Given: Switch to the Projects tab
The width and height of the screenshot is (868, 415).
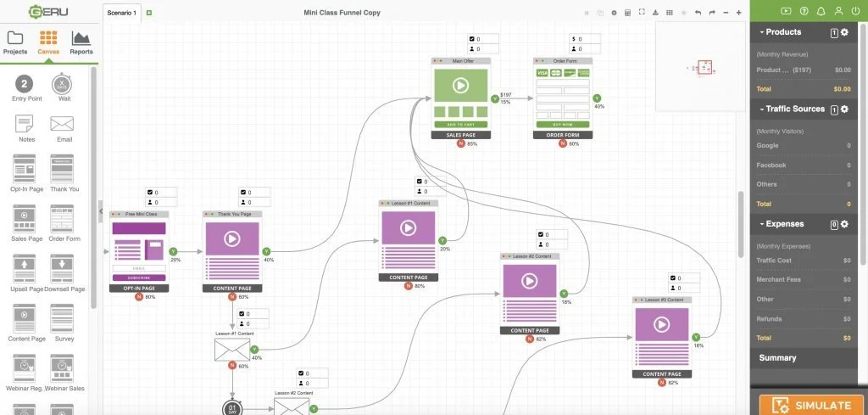Looking at the screenshot, I should click(x=15, y=42).
